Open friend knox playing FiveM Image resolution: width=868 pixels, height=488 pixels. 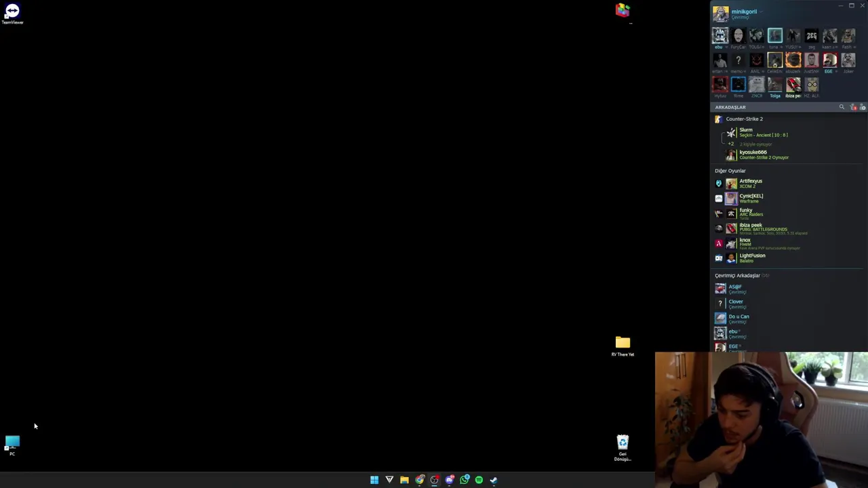(787, 243)
